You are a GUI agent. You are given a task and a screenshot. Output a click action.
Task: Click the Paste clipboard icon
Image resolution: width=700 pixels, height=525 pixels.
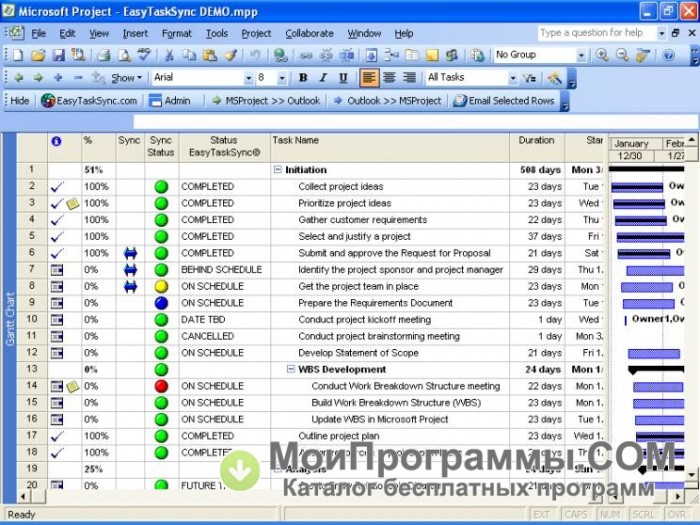(209, 55)
